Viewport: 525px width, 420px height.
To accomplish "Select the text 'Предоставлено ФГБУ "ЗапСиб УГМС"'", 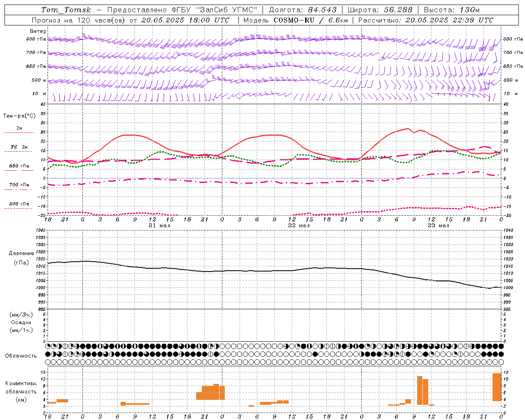I will pos(182,10).
